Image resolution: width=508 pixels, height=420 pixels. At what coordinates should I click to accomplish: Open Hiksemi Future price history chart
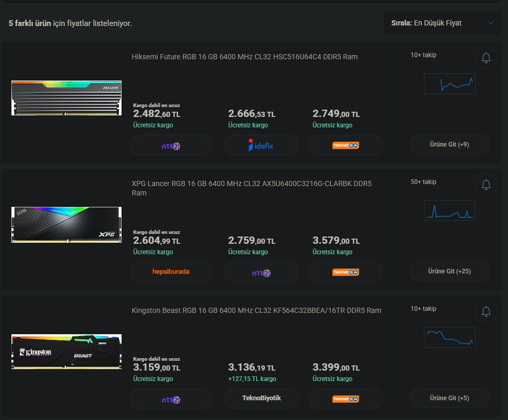click(x=450, y=84)
